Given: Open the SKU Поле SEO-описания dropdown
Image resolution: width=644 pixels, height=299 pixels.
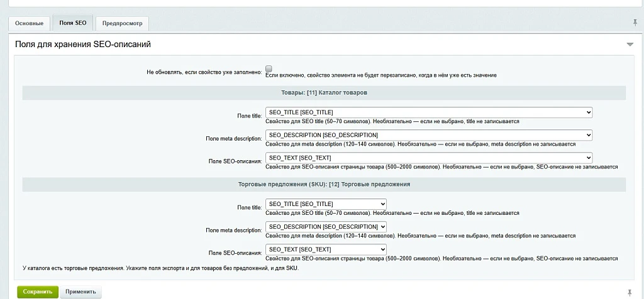Looking at the screenshot, I should pos(326,249).
